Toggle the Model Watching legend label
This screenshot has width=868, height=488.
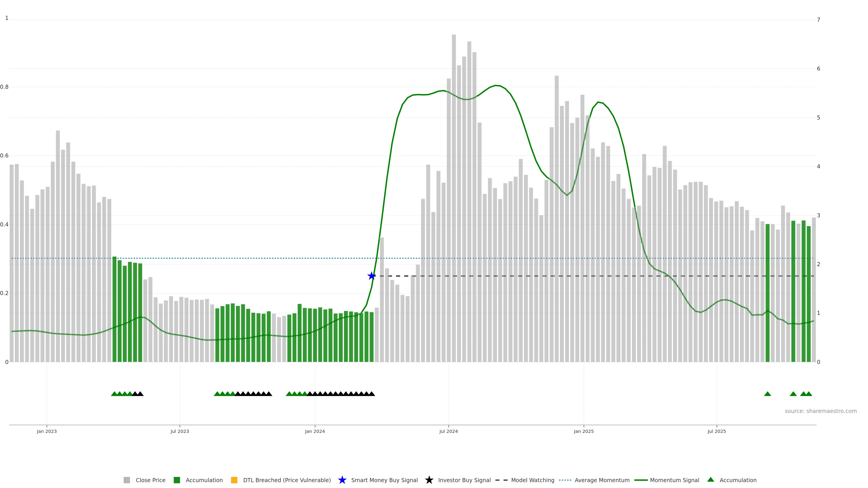pos(532,480)
